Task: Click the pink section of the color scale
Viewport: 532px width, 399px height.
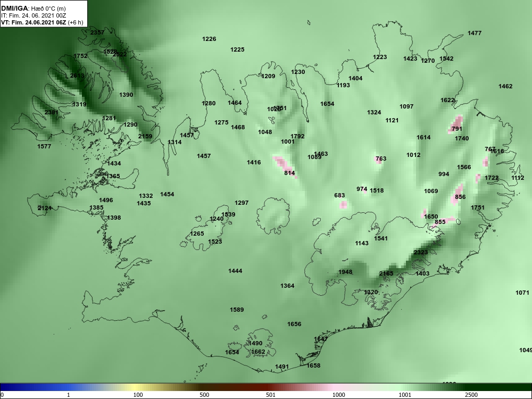Action: [x=334, y=387]
